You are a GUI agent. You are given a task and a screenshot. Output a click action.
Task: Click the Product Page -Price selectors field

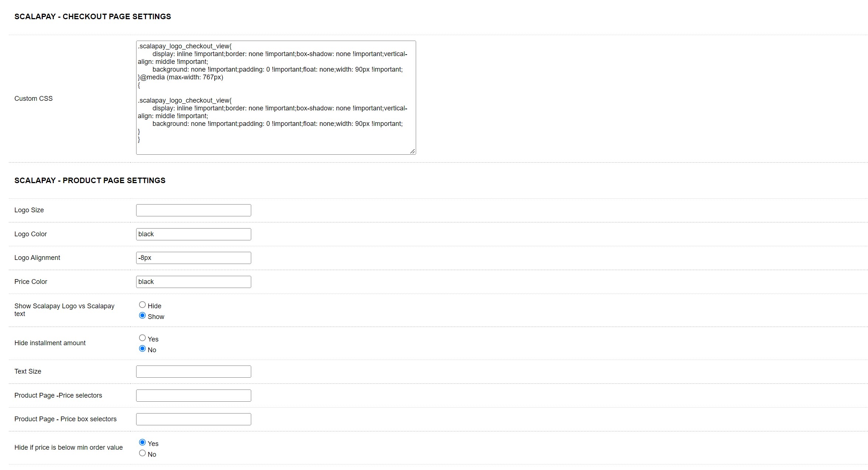[x=193, y=395]
